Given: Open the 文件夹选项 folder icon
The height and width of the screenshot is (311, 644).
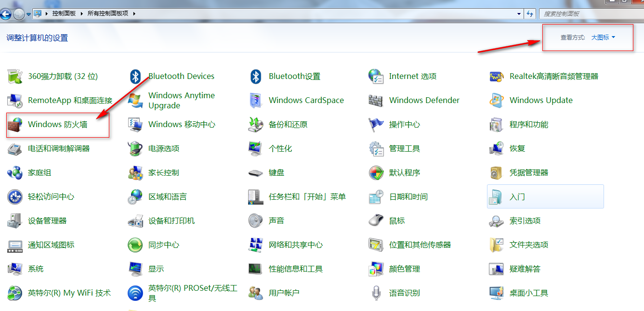Looking at the screenshot, I should point(497,245).
